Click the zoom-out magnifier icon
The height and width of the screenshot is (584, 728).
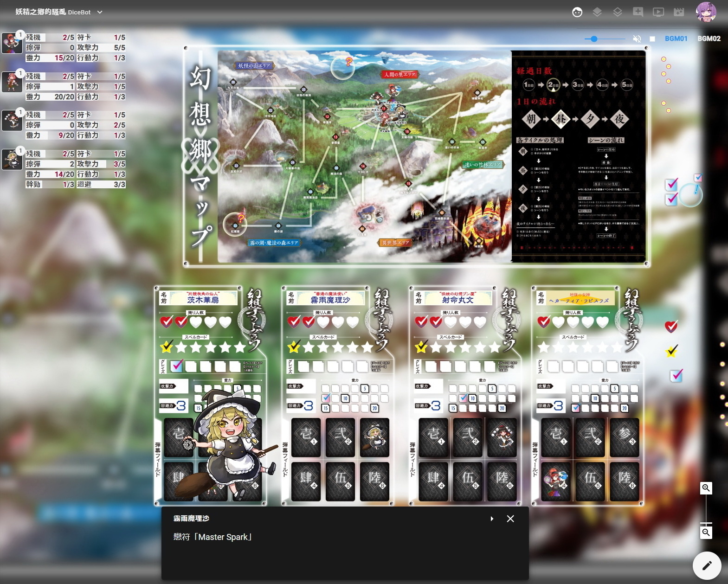tap(706, 533)
